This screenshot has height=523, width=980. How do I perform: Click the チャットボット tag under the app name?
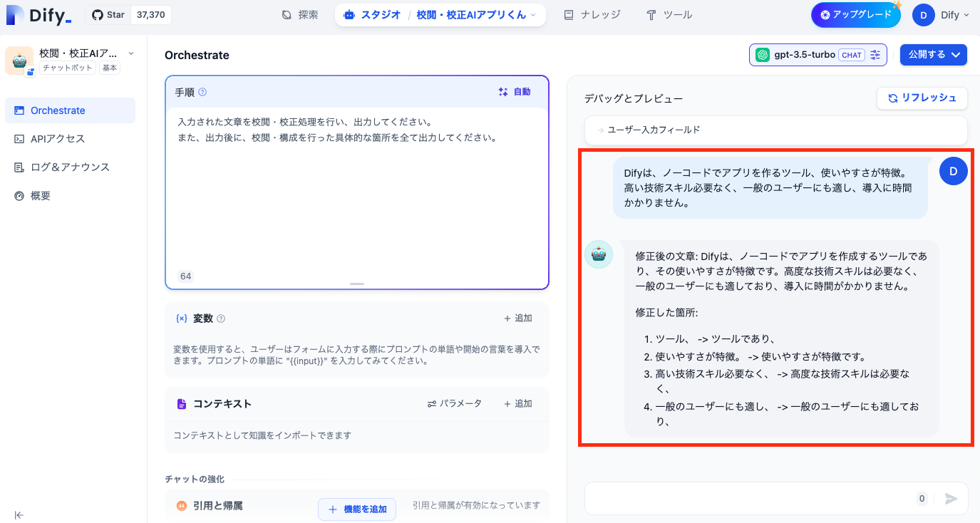pyautogui.click(x=68, y=68)
